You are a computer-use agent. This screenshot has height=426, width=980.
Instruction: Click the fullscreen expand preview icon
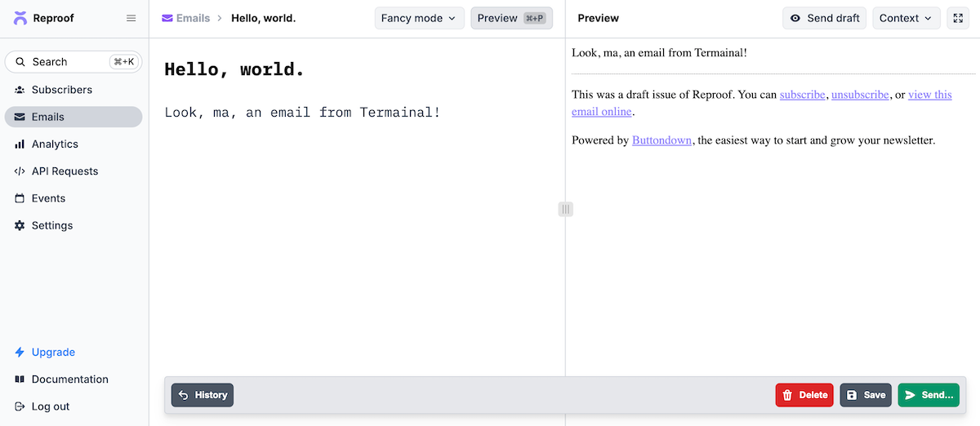point(958,18)
